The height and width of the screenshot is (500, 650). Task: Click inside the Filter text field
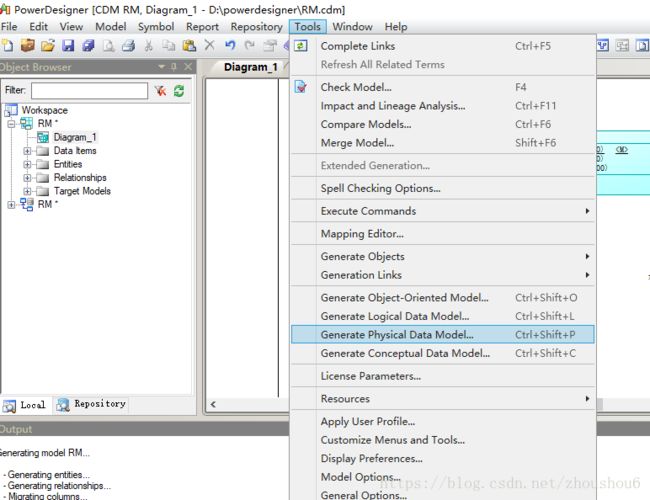[89, 90]
